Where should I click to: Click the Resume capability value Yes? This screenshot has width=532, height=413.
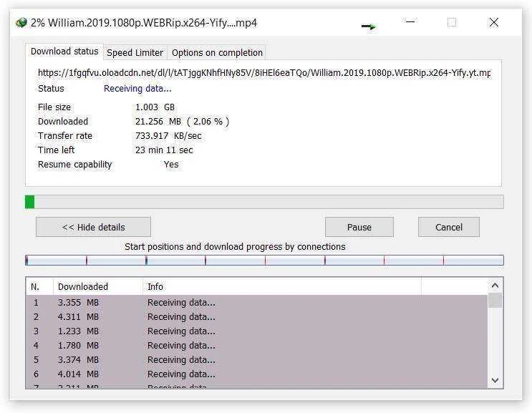point(171,165)
